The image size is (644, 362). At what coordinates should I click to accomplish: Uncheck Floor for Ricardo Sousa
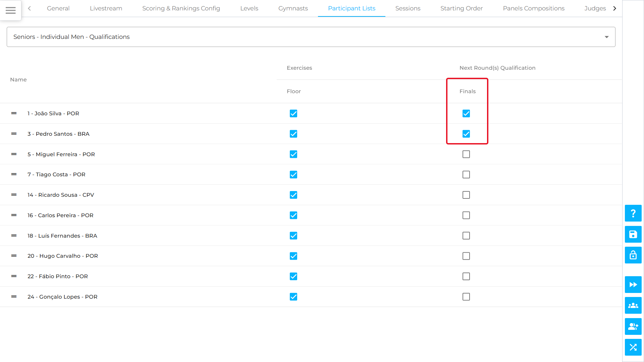tap(293, 195)
